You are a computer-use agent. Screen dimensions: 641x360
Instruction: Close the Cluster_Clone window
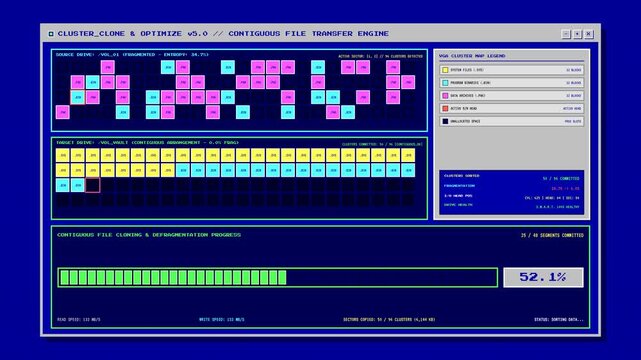589,34
